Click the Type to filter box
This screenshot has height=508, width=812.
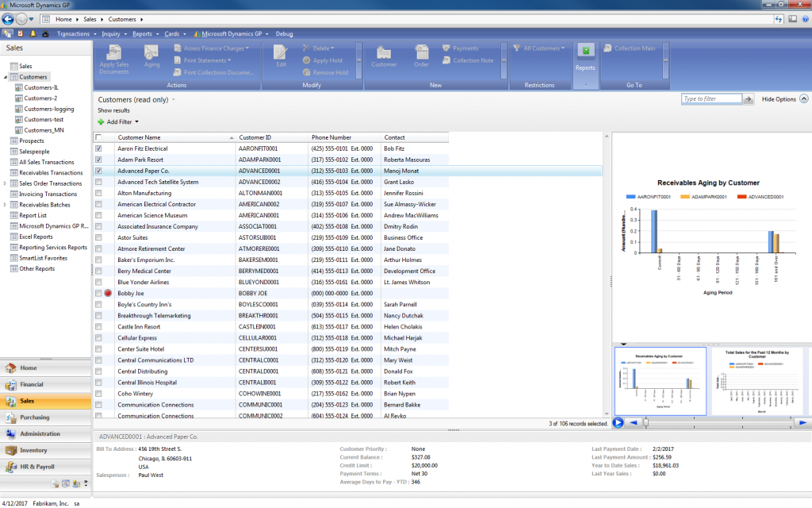[711, 99]
